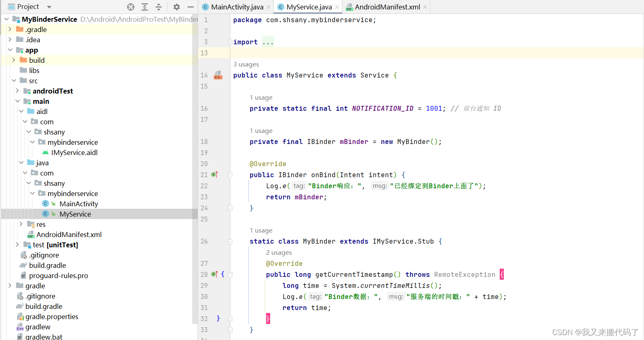Select gradlew.bat file

[x=43, y=337]
